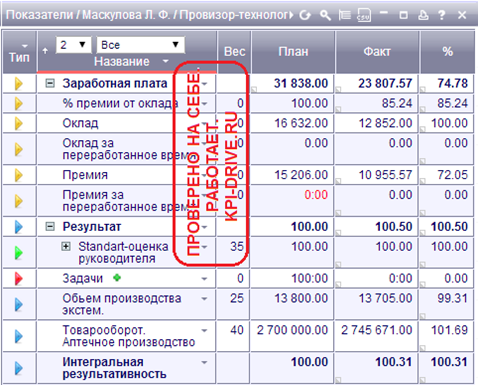The image size is (478, 385).
Task: Click fact value 12 852.00
Action: click(x=385, y=123)
